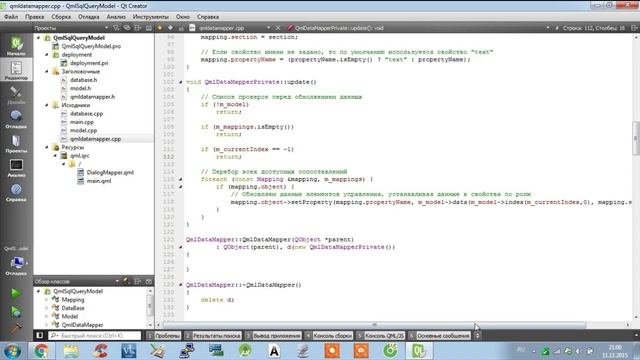Open Google Chrome from the taskbar

[x=41, y=351]
